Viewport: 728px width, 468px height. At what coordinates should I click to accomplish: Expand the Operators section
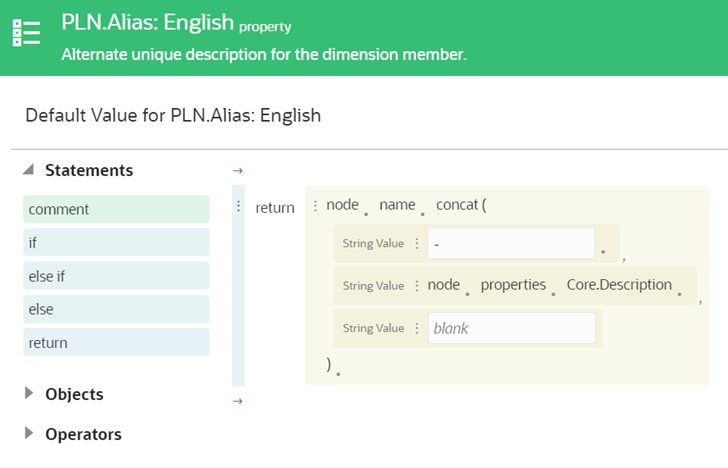point(29,434)
